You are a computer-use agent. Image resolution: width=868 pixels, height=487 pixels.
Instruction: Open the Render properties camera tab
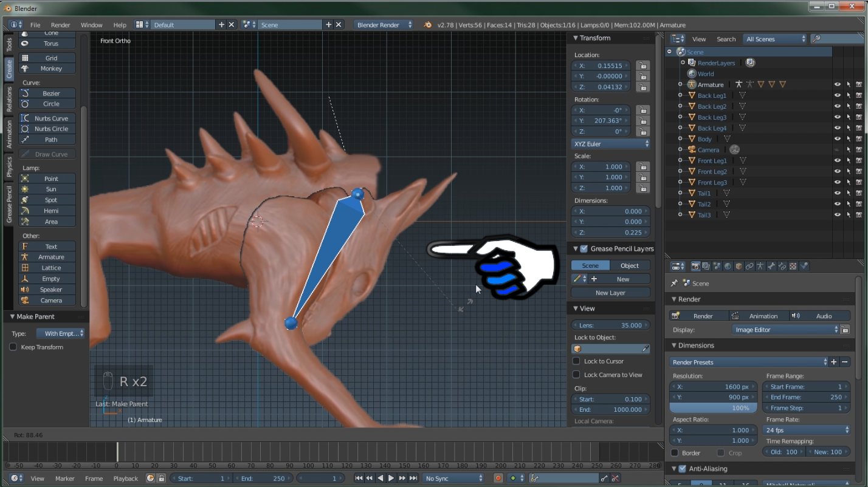695,266
